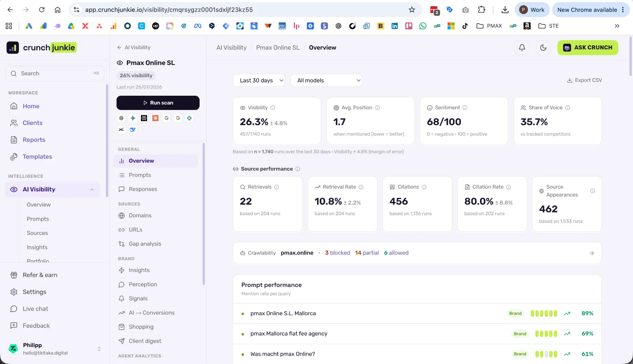Open Domains under Sources
633x364 pixels.
[140, 215]
